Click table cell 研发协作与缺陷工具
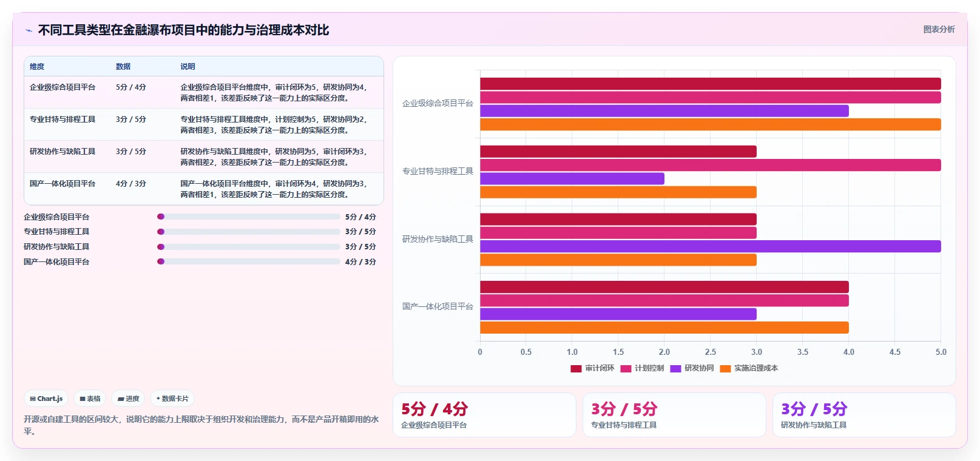Screen dimensions: 980x461 click(63, 152)
